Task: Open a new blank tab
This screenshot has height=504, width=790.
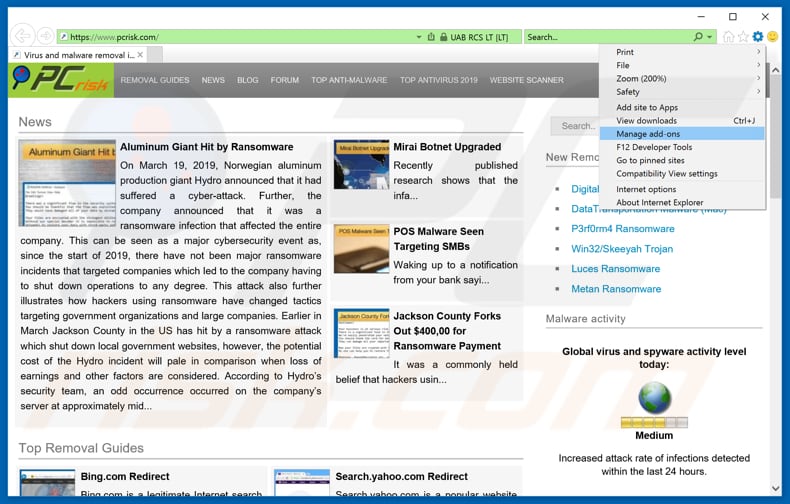Action: click(x=155, y=55)
